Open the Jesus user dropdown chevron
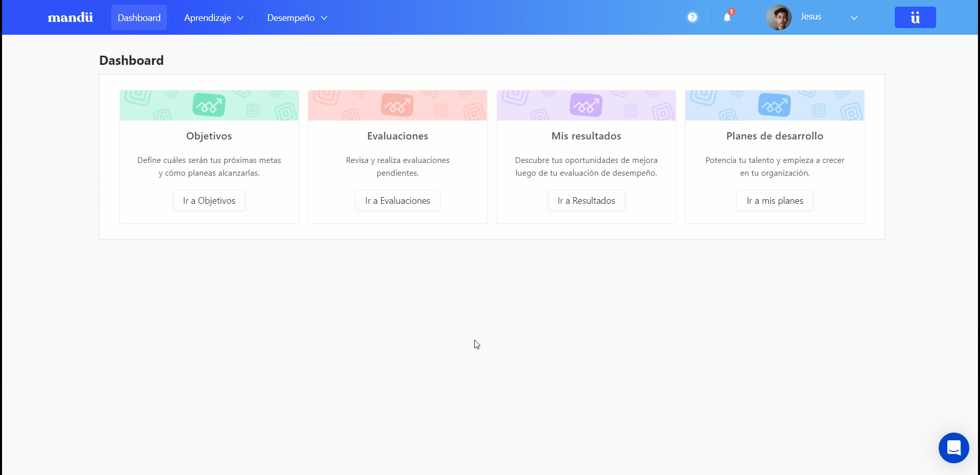The width and height of the screenshot is (980, 475). (854, 18)
